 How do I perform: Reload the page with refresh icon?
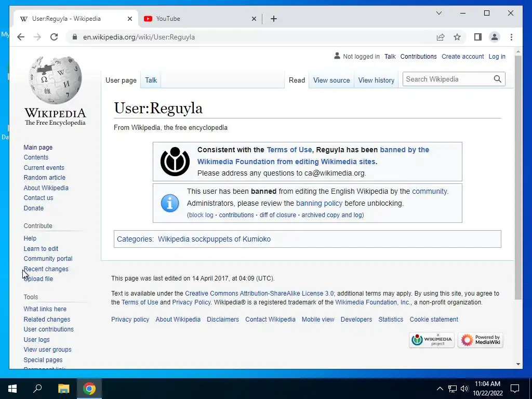(54, 37)
